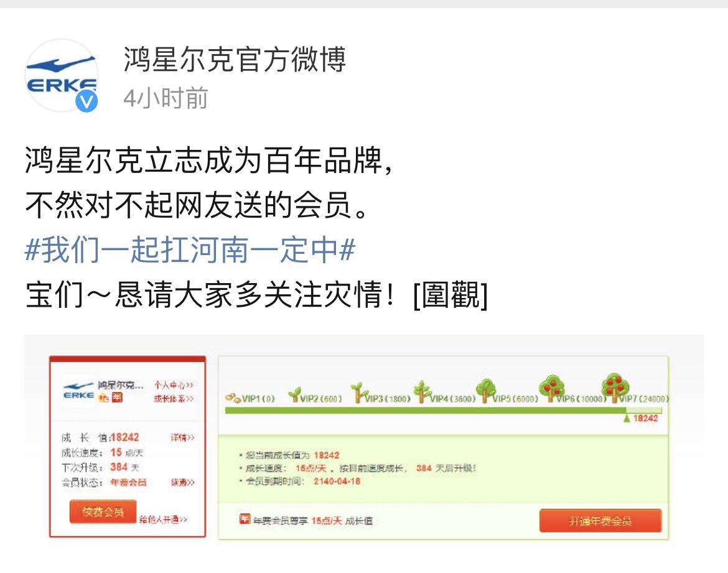
Task: Click the VIP1 seeds icon
Action: pos(233,398)
